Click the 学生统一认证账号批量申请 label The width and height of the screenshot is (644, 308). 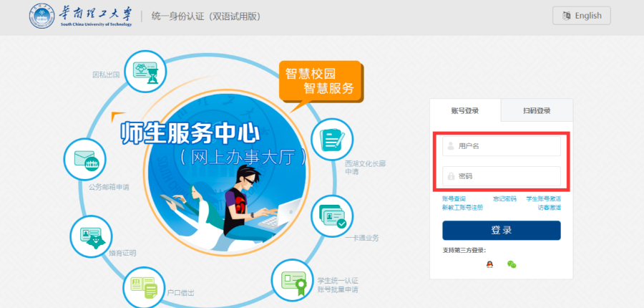click(338, 285)
